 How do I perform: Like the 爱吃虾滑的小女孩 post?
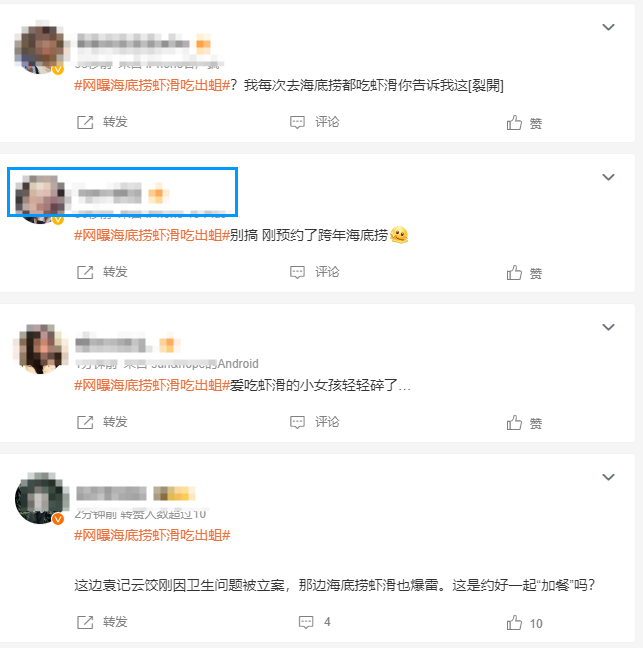(524, 423)
